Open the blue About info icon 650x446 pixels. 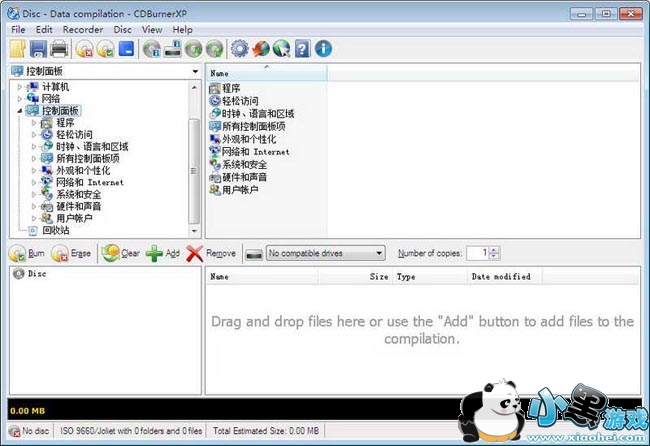coord(323,49)
